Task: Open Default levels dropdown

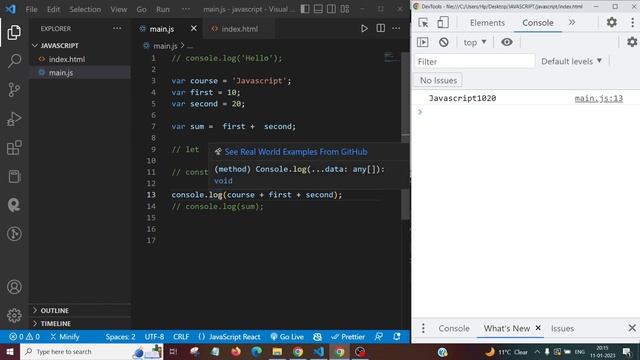Action: [571, 61]
